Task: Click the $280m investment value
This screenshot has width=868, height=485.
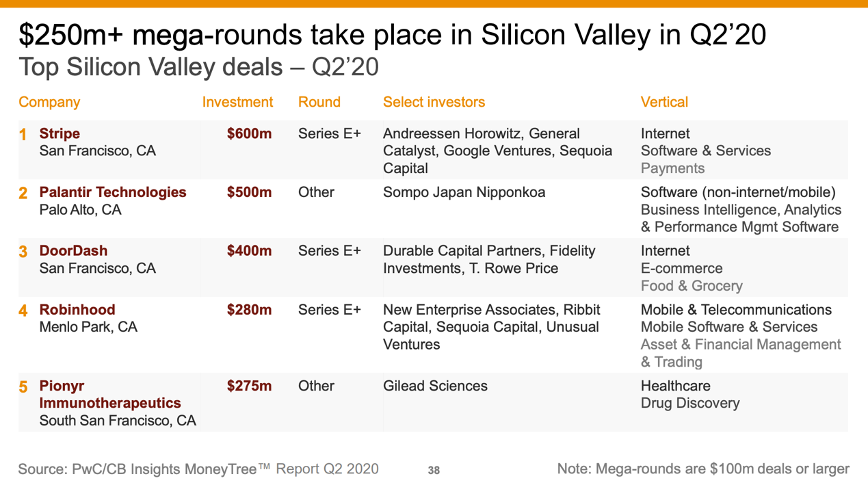Action: 249,310
